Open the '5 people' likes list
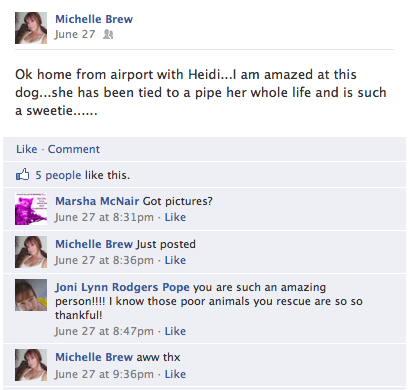This screenshot has width=409, height=390. click(58, 175)
